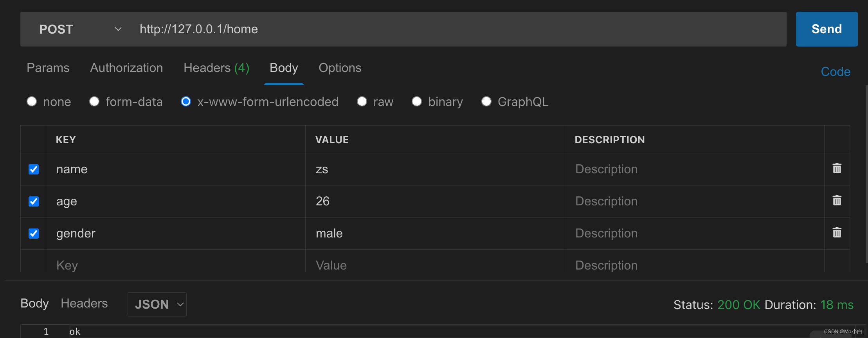
Task: Uncheck the age parameter checkbox
Action: pyautogui.click(x=34, y=201)
